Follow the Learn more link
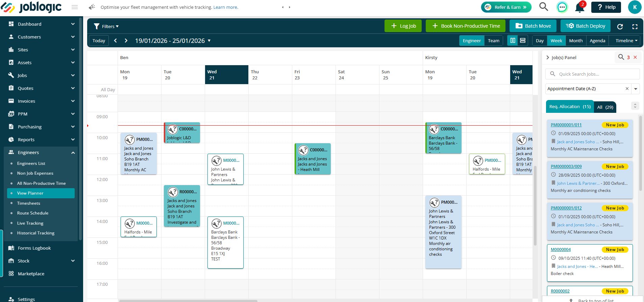The width and height of the screenshot is (644, 302). click(226, 7)
